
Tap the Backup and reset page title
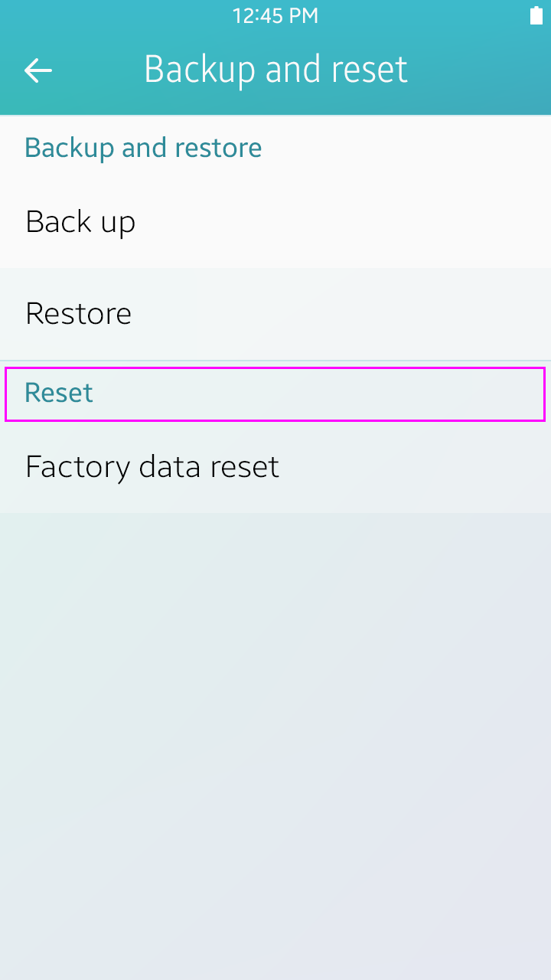(275, 70)
